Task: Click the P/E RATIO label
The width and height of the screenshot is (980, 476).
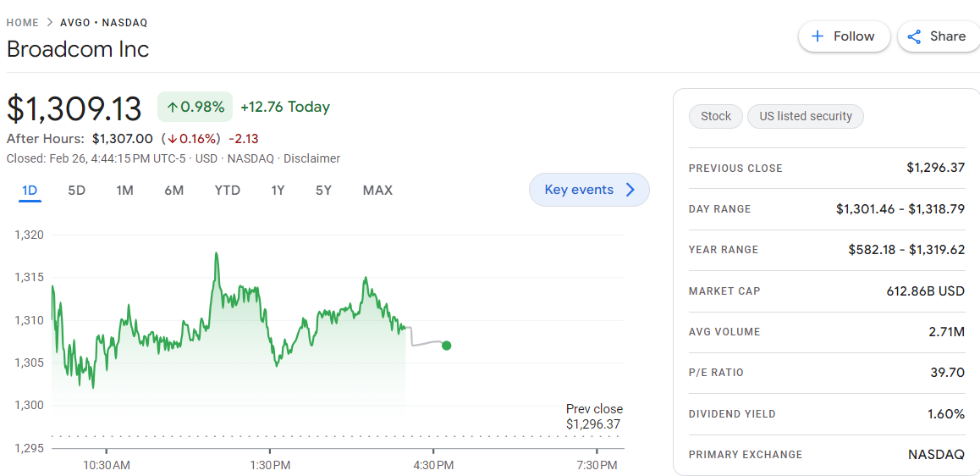Action: tap(716, 373)
